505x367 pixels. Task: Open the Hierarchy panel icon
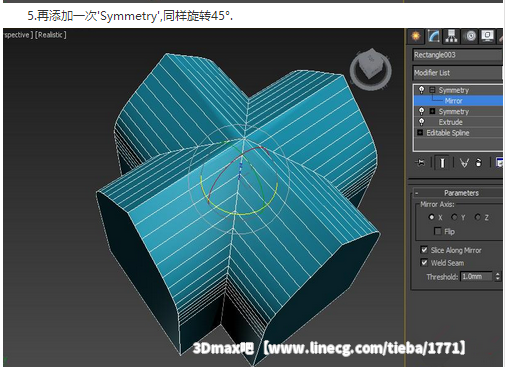pos(451,36)
